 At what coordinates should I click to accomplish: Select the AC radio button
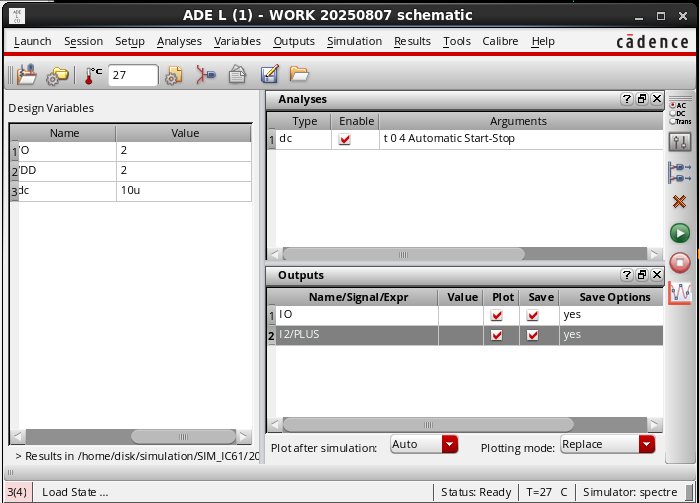673,106
